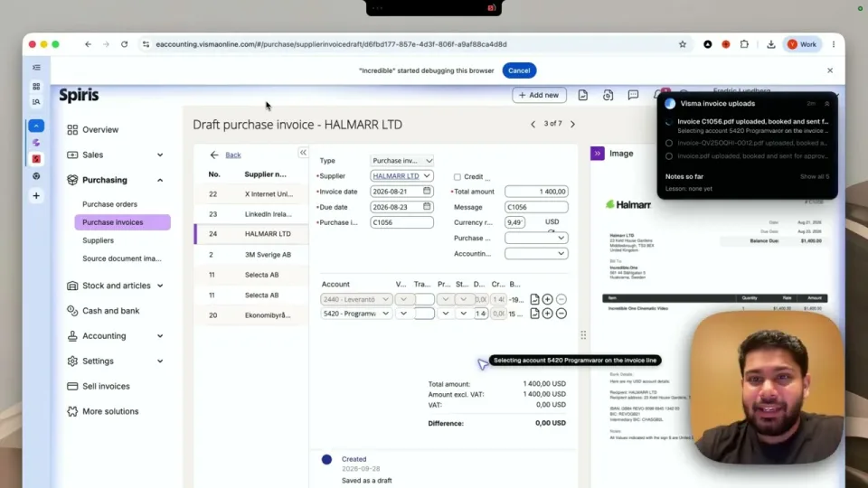This screenshot has height=488, width=868.
Task: Open Purchase orders in the sidebar
Action: coord(109,204)
